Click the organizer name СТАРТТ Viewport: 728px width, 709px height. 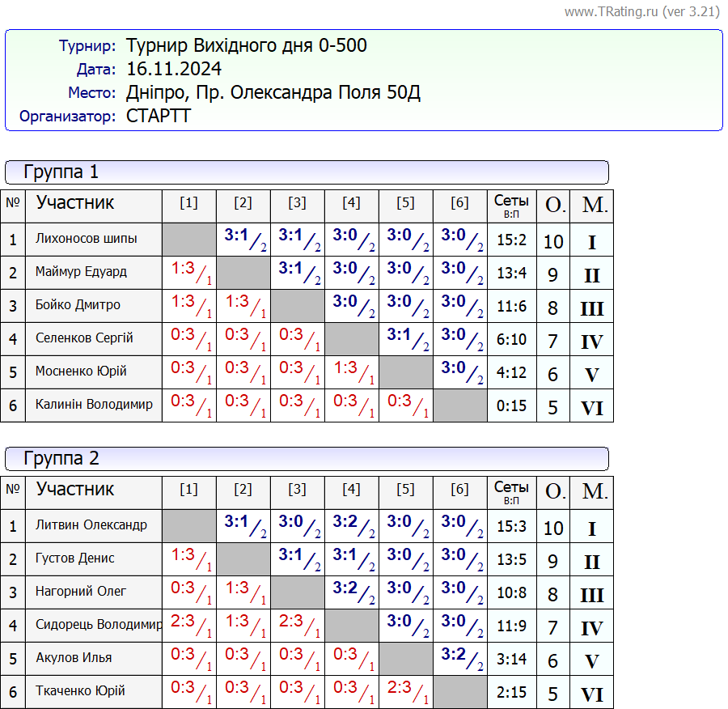coord(159,116)
